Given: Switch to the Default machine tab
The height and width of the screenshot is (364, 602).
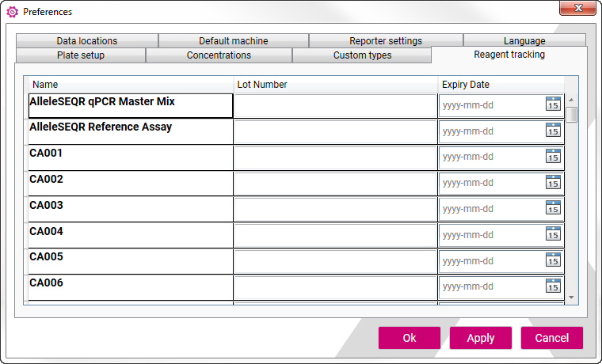Looking at the screenshot, I should pyautogui.click(x=234, y=40).
